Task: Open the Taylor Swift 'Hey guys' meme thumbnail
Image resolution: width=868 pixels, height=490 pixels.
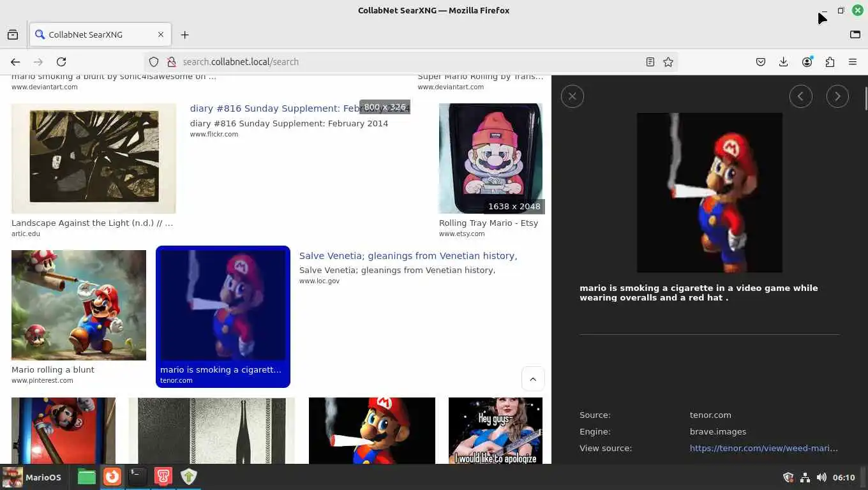Action: click(x=495, y=431)
